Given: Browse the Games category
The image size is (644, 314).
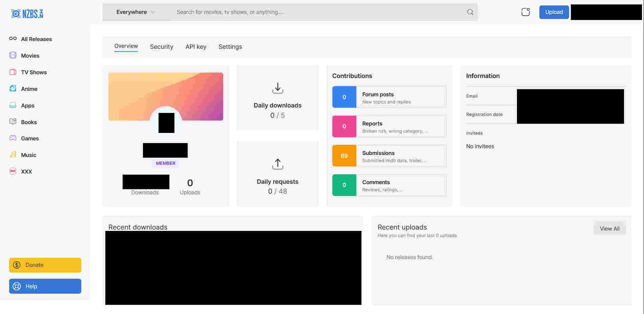Looking at the screenshot, I should [x=30, y=138].
